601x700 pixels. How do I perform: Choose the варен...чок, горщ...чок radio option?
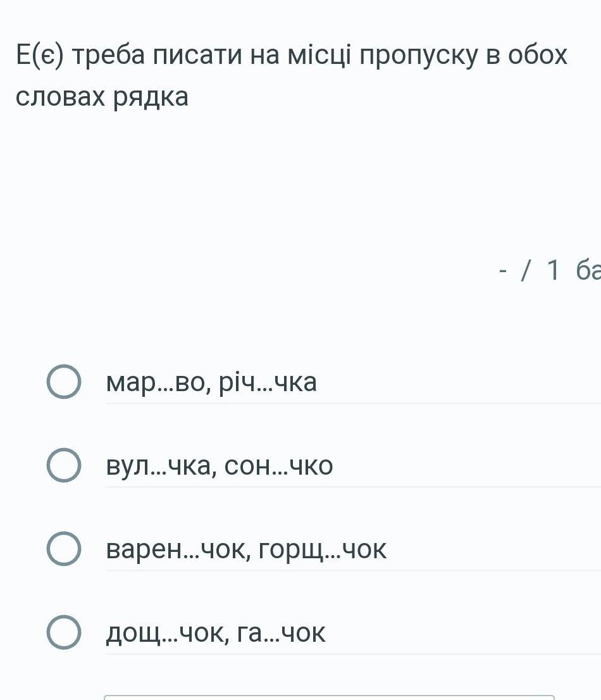tap(63, 549)
